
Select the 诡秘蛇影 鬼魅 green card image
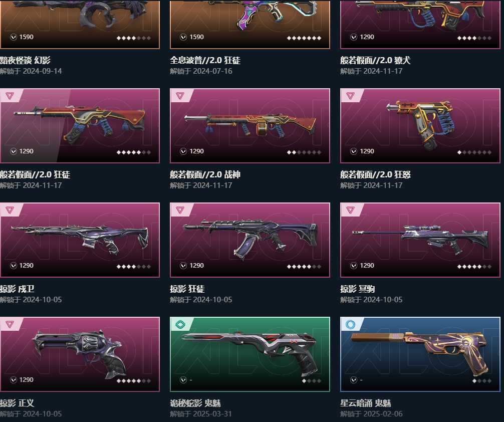coord(250,354)
